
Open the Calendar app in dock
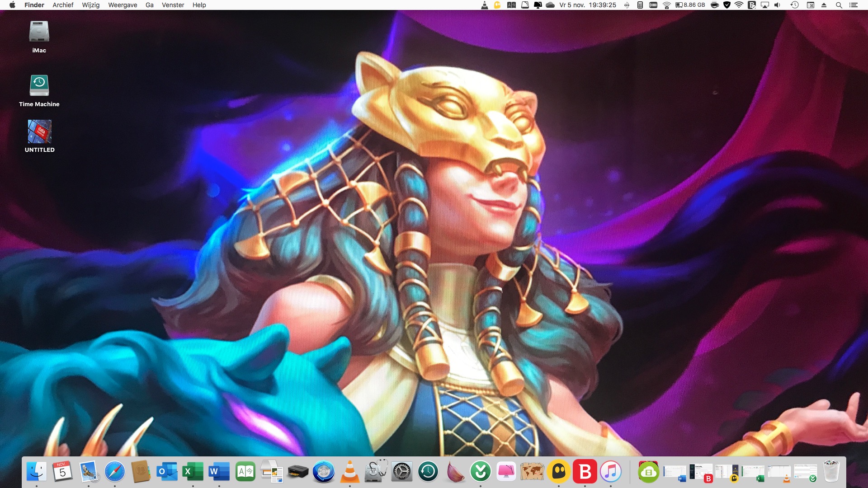click(x=62, y=472)
